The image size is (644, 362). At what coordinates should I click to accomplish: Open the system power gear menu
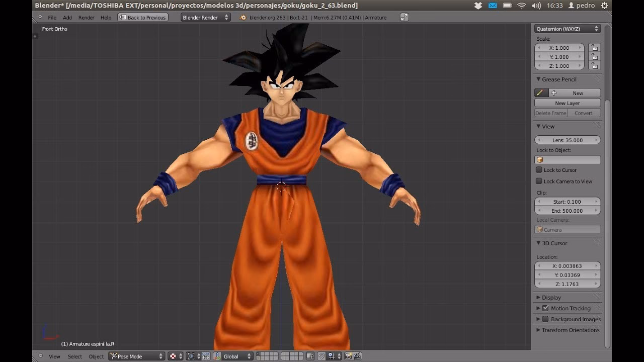tap(605, 6)
